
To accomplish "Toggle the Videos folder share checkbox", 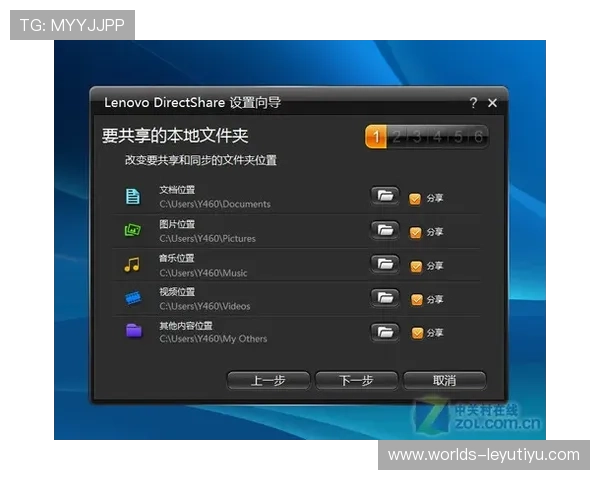I will [x=415, y=299].
